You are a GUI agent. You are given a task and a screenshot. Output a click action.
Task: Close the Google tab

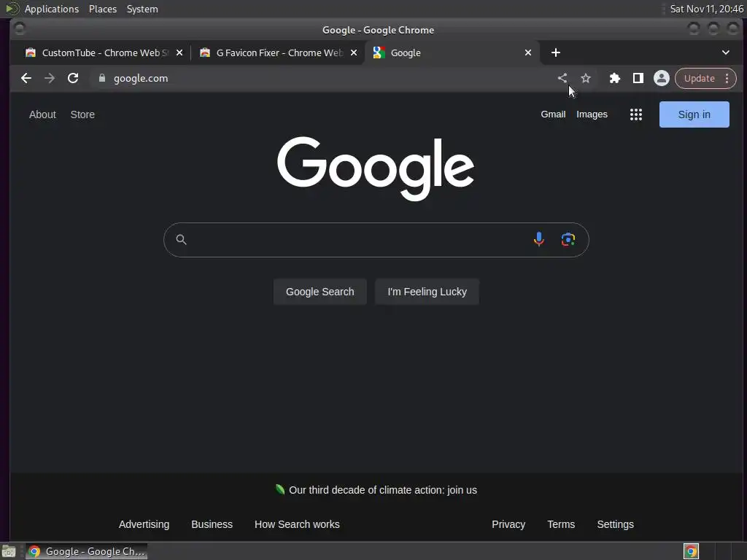528,52
